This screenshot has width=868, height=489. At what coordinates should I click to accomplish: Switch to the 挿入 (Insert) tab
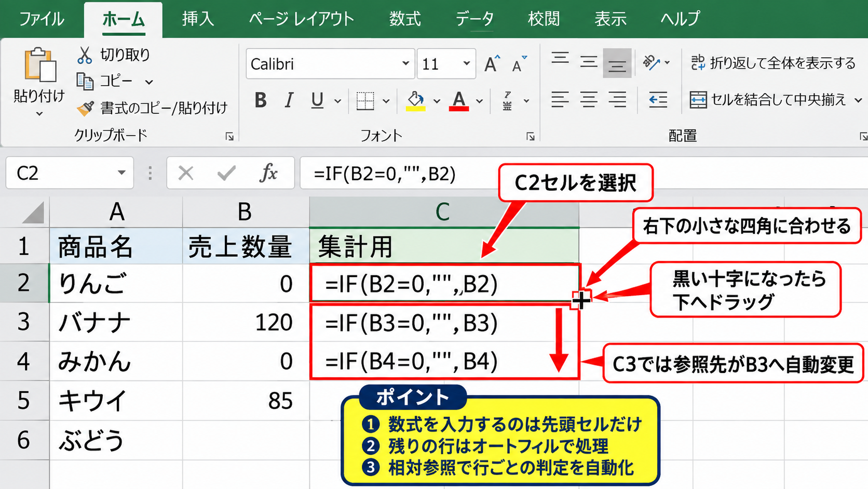coord(198,19)
